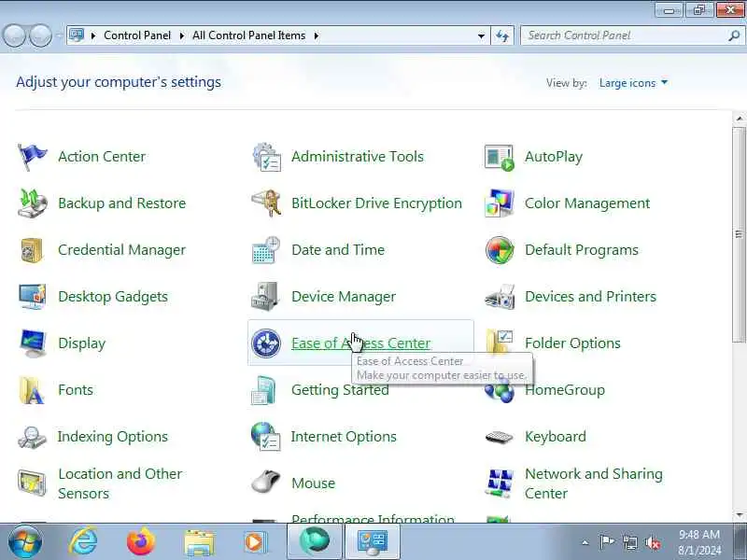This screenshot has width=747, height=560.
Task: Open the View by Large icons dropdown
Action: [633, 83]
